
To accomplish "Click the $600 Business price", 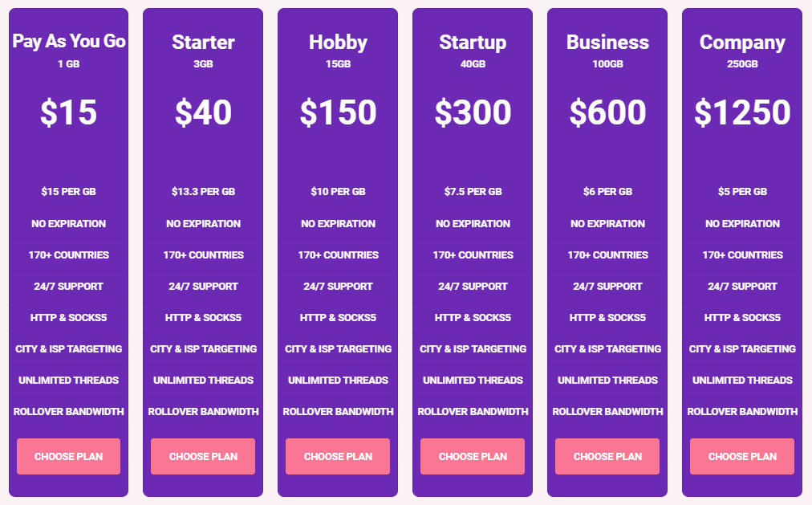I will [x=607, y=112].
